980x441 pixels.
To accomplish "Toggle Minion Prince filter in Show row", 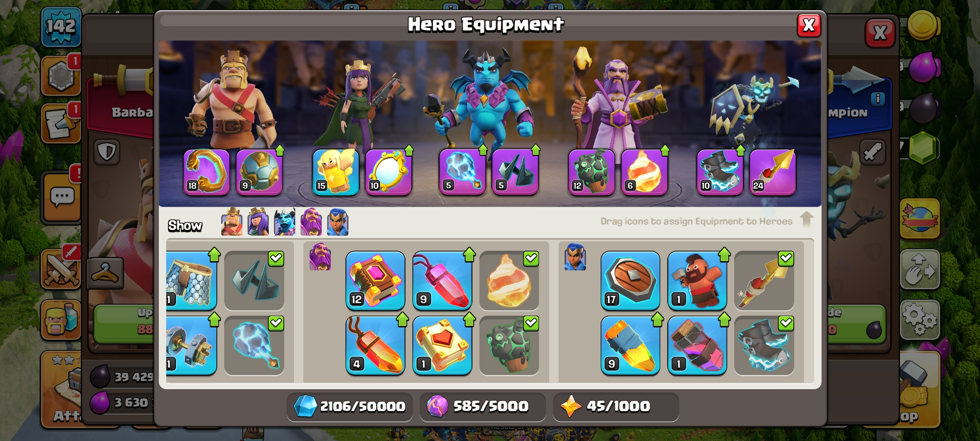I will pos(285,222).
